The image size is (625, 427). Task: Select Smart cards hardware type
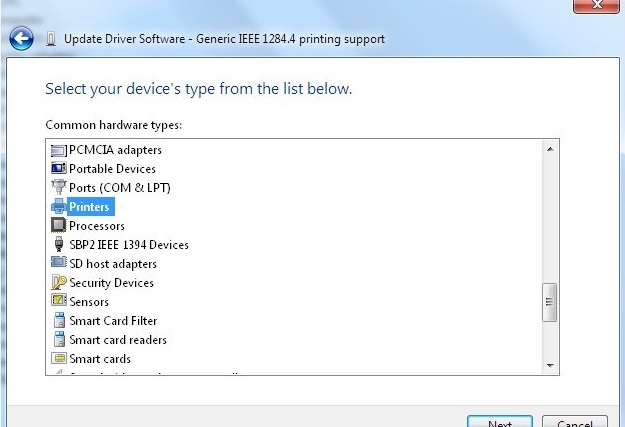[x=100, y=359]
